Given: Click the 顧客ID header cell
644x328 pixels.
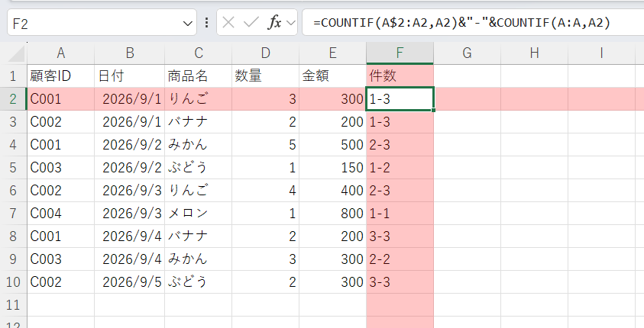Looking at the screenshot, I should tap(61, 76).
